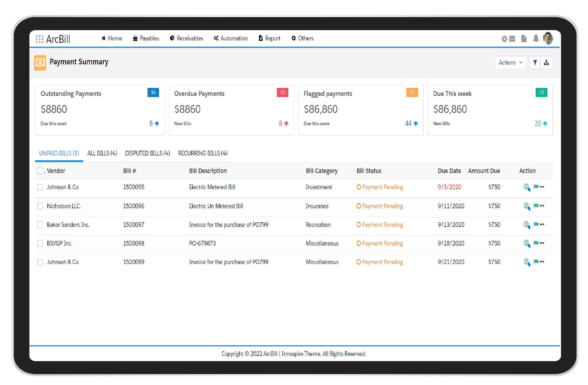Image resolution: width=588 pixels, height=385 pixels.
Task: Pay bill 1500099 via pay icon
Action: (527, 262)
